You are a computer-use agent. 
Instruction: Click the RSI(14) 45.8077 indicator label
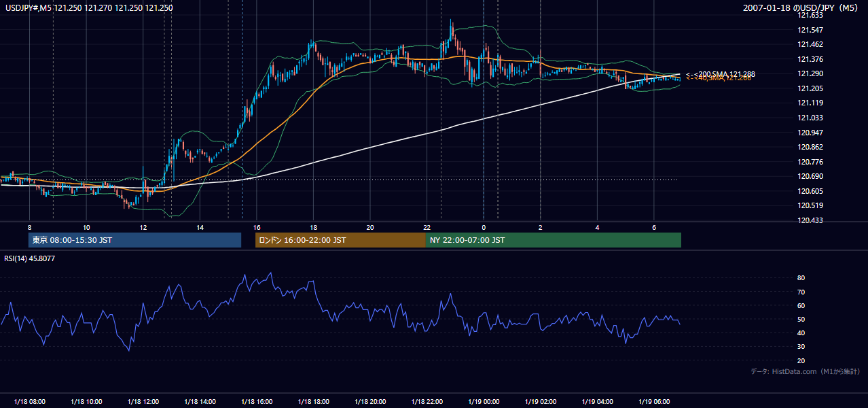pos(29,258)
